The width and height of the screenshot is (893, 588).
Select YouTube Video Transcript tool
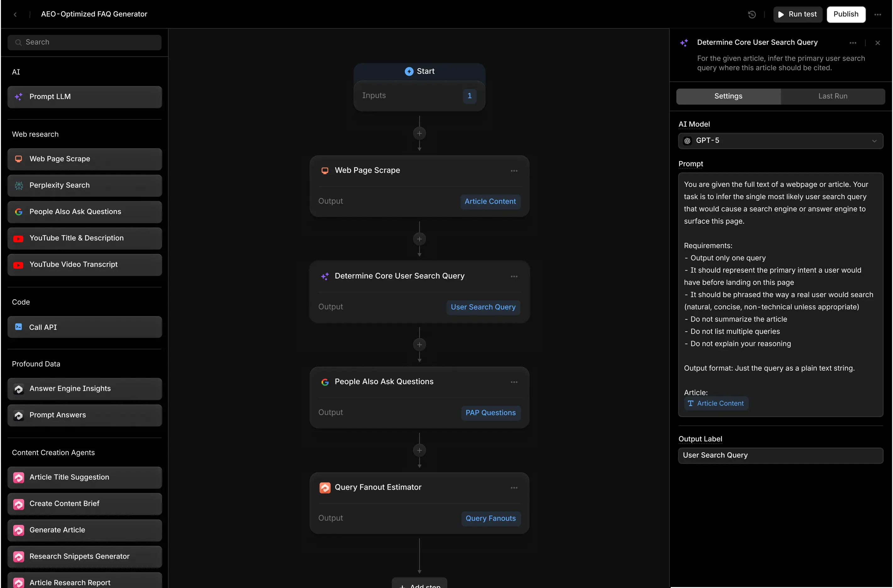(84, 264)
